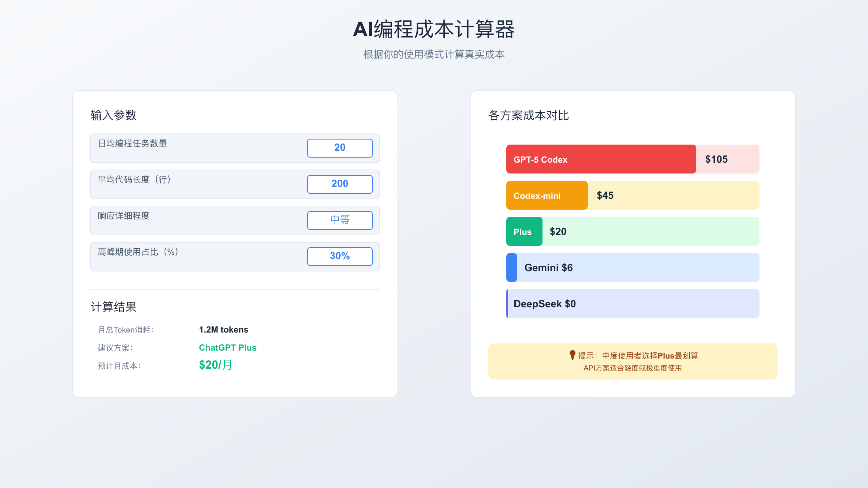Click the peak usage field showing 30%
This screenshot has height=488, width=868.
[x=340, y=257]
